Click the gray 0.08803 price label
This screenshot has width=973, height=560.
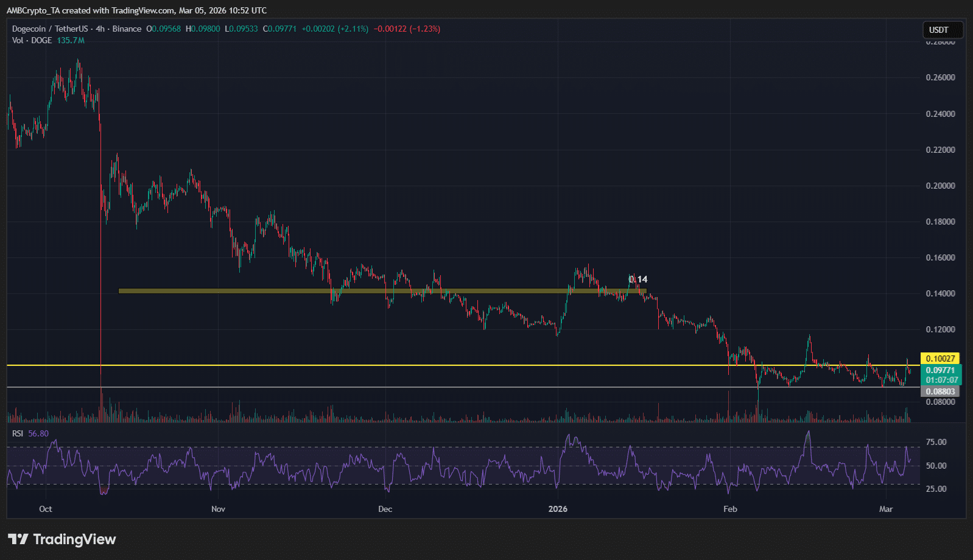click(940, 391)
